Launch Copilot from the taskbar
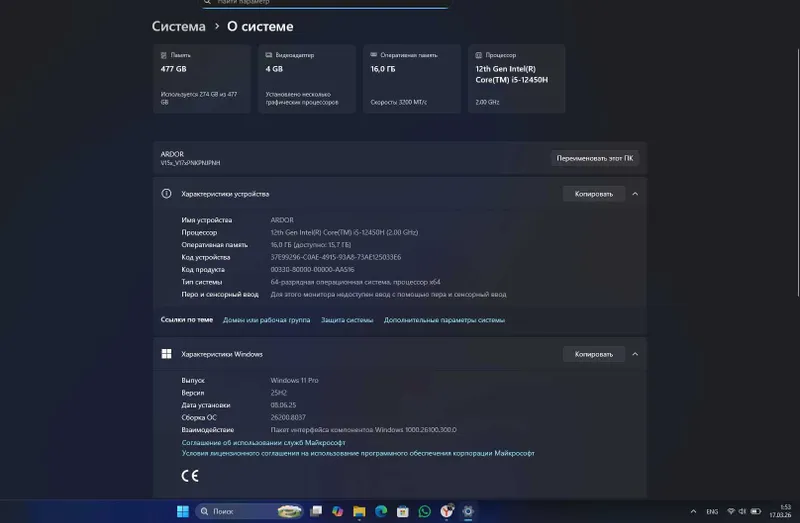Image resolution: width=800 pixels, height=523 pixels. [337, 511]
